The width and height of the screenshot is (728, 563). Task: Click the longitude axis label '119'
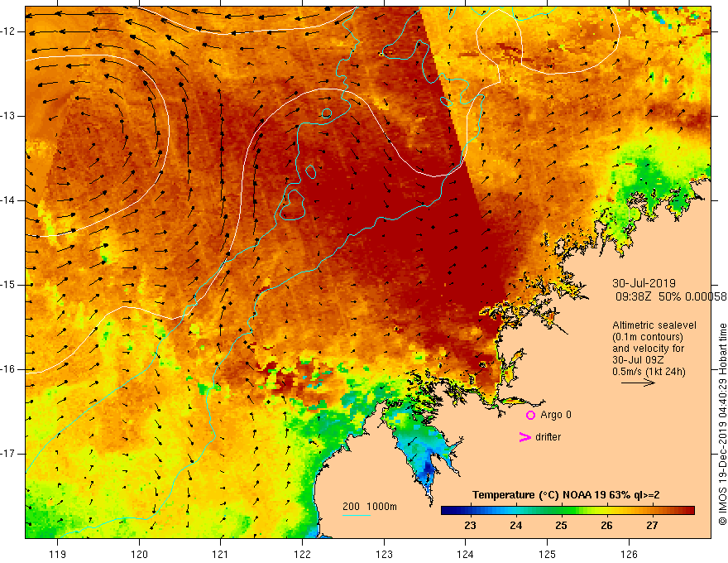pos(58,554)
